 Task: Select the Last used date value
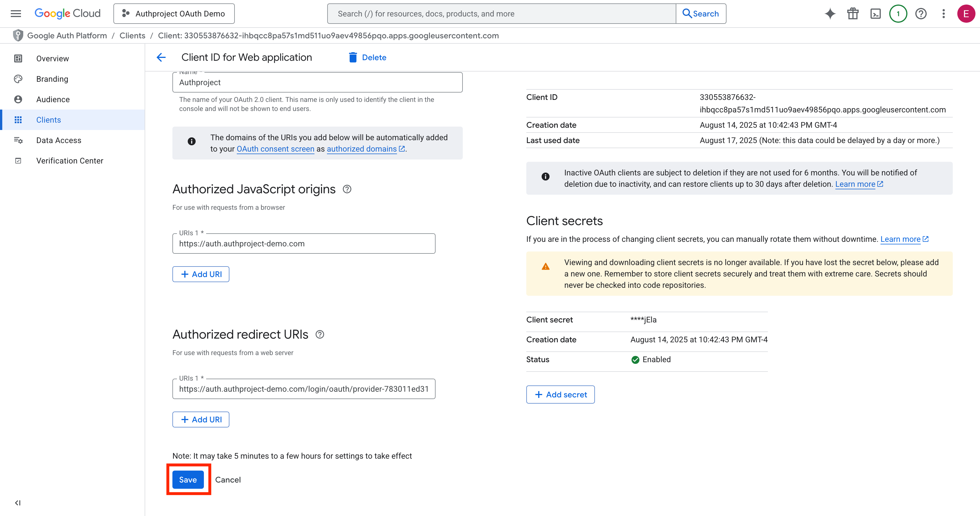point(820,140)
